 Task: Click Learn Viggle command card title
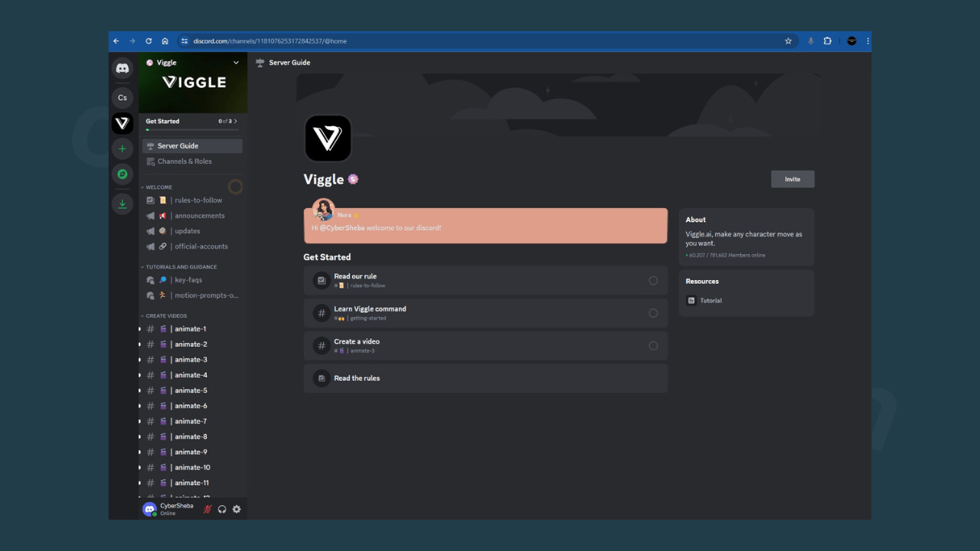point(370,309)
